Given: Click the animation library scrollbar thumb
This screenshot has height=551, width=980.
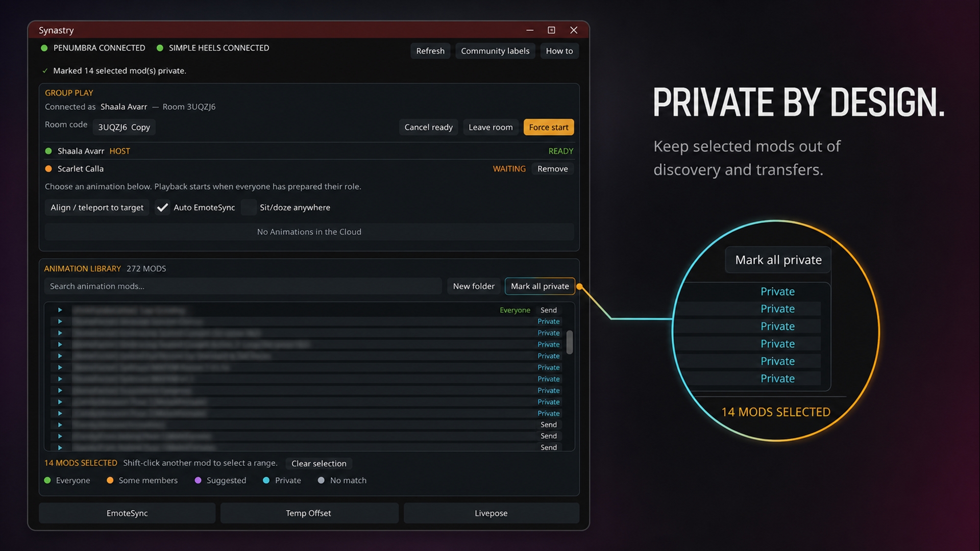Looking at the screenshot, I should pyautogui.click(x=570, y=342).
